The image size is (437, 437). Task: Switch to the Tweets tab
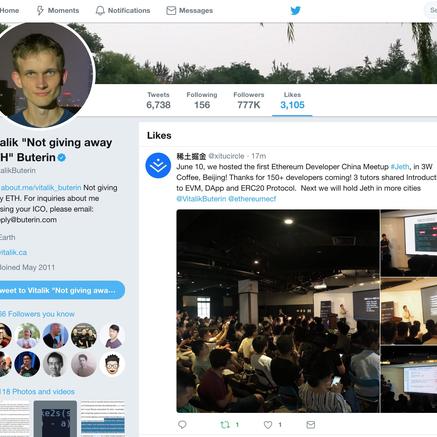point(158,100)
